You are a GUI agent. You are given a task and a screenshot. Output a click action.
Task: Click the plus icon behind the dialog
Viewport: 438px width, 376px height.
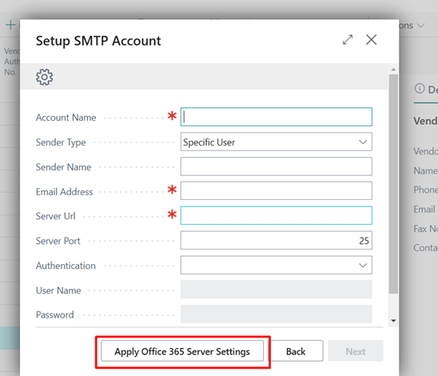11,25
